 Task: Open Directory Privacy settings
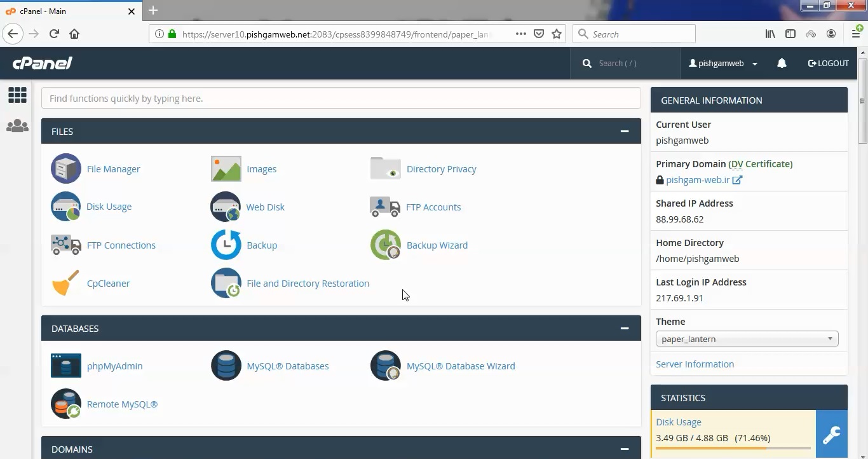click(441, 168)
